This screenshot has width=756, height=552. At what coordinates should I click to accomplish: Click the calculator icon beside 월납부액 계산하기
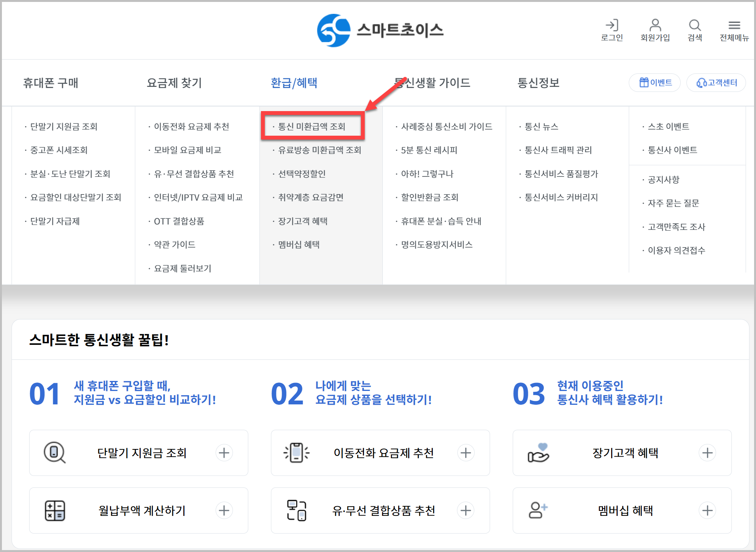[55, 510]
